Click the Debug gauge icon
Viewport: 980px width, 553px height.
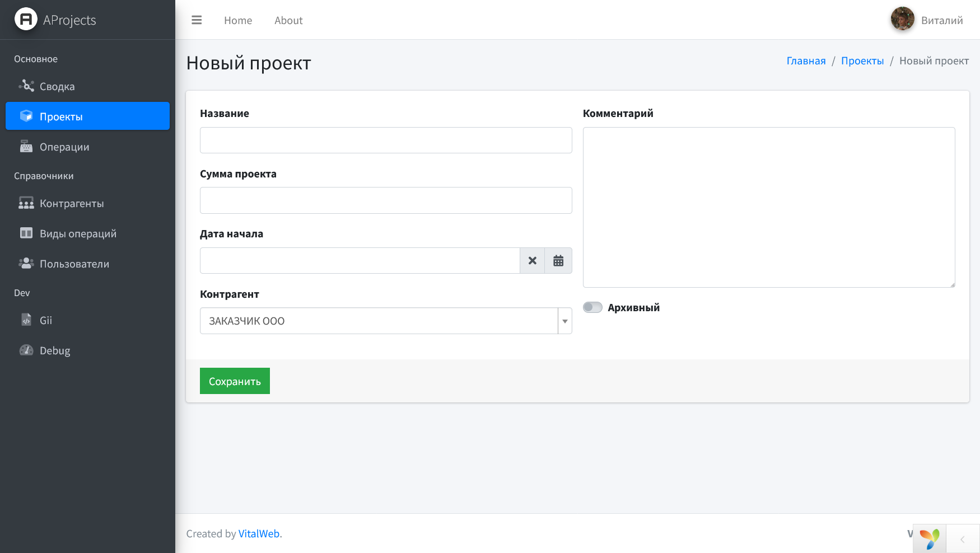(x=26, y=350)
